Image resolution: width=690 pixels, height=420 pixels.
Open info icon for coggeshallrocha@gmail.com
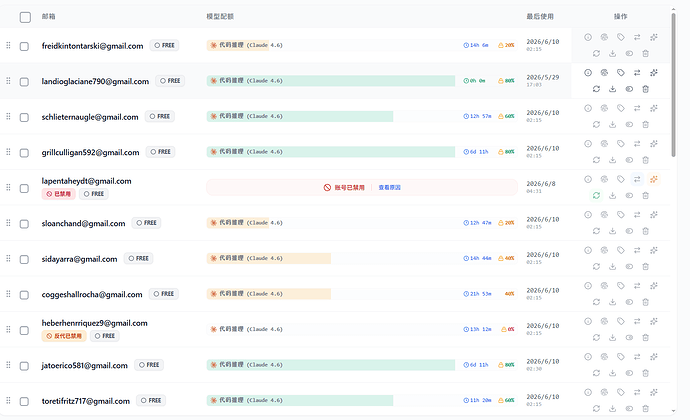[x=588, y=286]
